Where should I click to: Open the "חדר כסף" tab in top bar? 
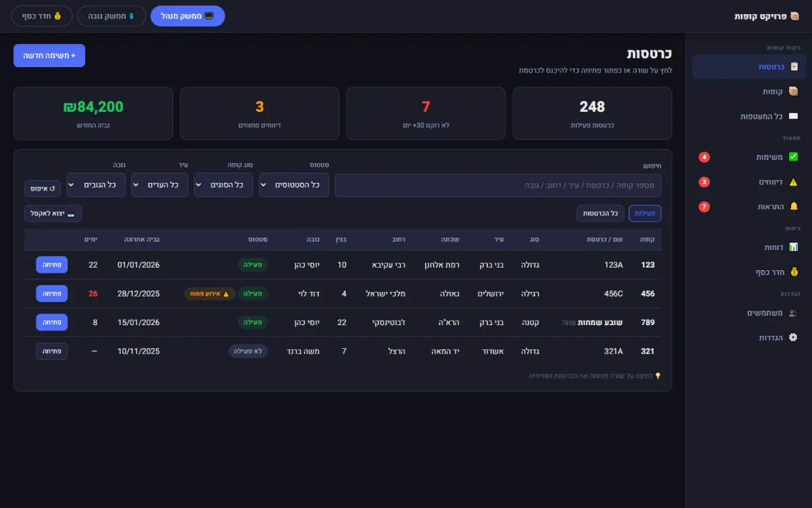point(42,16)
